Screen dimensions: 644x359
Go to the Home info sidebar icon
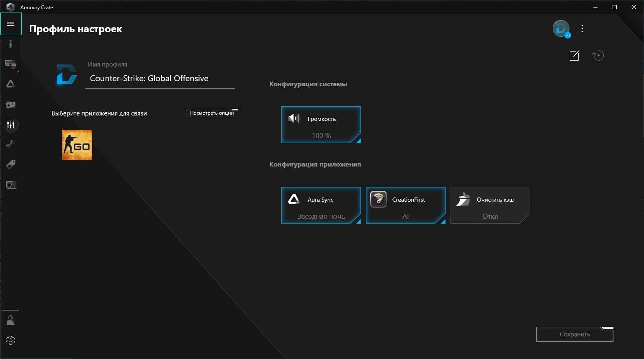pyautogui.click(x=10, y=44)
